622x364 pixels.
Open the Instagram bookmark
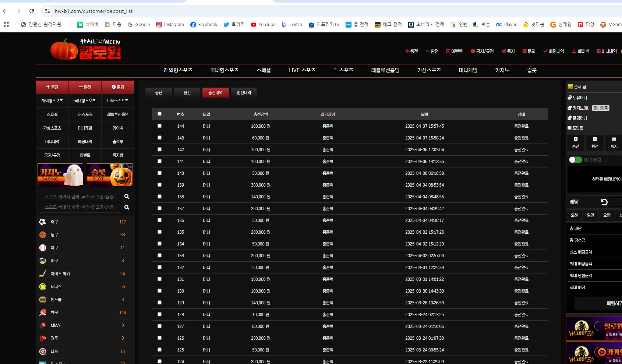click(x=170, y=25)
